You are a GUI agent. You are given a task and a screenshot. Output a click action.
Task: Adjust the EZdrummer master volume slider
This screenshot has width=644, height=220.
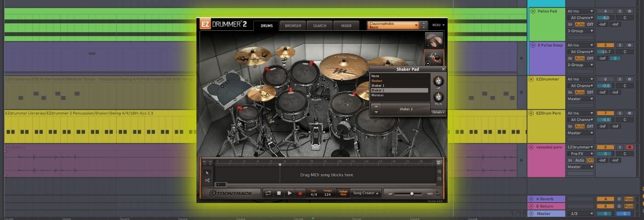(412, 193)
